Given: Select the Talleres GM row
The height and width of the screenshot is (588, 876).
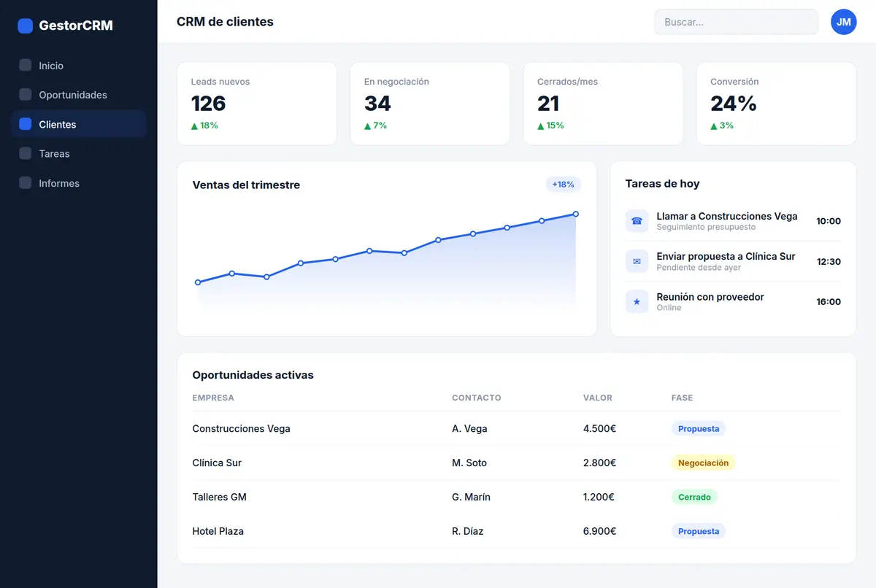Looking at the screenshot, I should [x=516, y=497].
